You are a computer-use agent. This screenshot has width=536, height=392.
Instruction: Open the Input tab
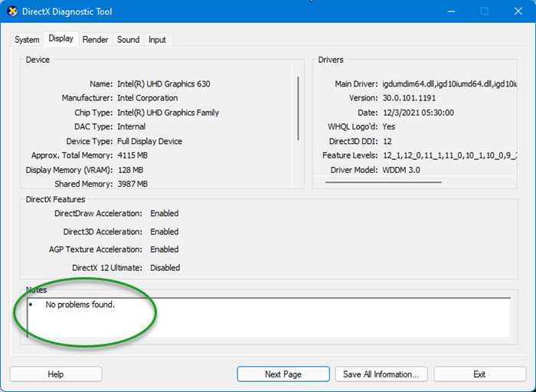point(157,40)
